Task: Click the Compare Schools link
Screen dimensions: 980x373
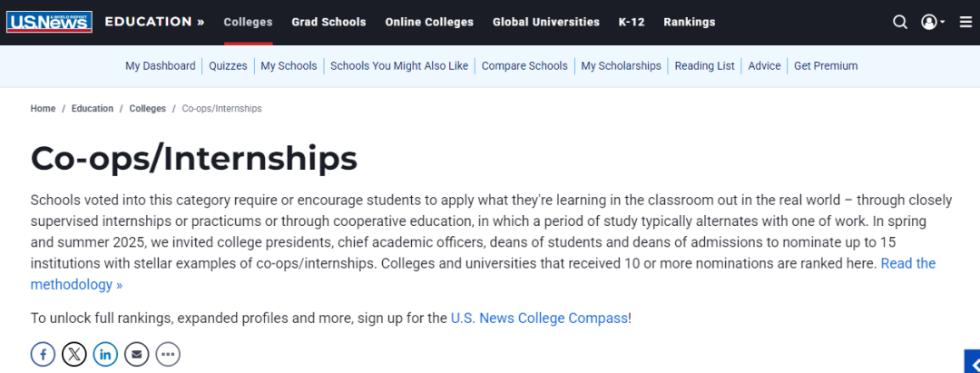Action: tap(524, 65)
